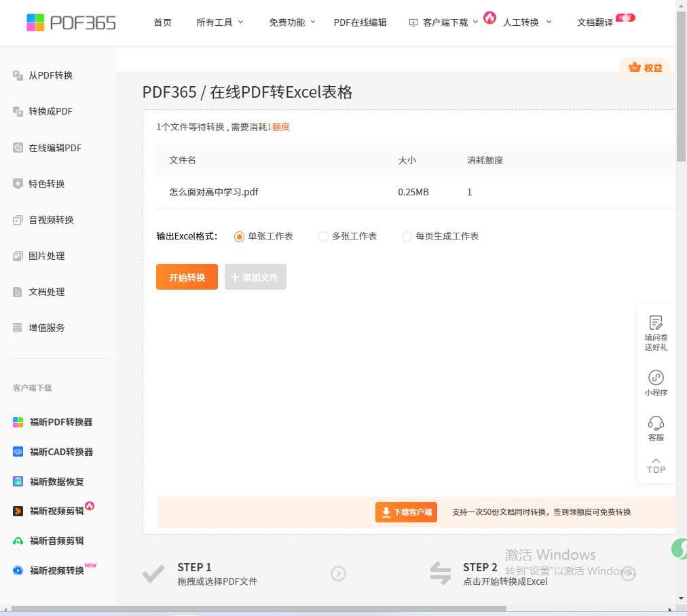Click the 转换成PDF sidebar icon
The width and height of the screenshot is (687, 616).
pyautogui.click(x=18, y=112)
